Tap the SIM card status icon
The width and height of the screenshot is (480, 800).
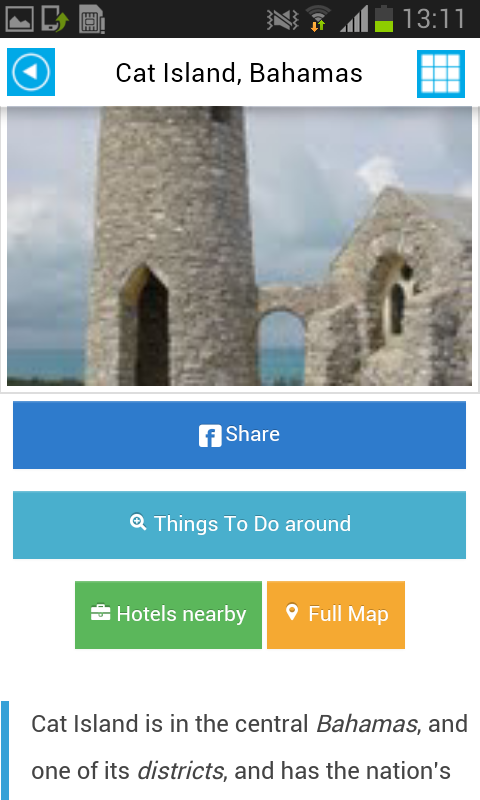(x=92, y=19)
